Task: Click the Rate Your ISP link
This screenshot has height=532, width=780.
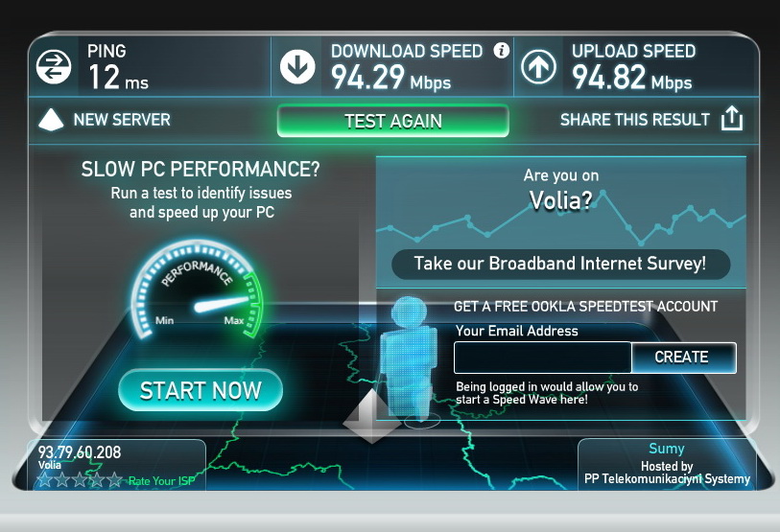Action: point(161,481)
